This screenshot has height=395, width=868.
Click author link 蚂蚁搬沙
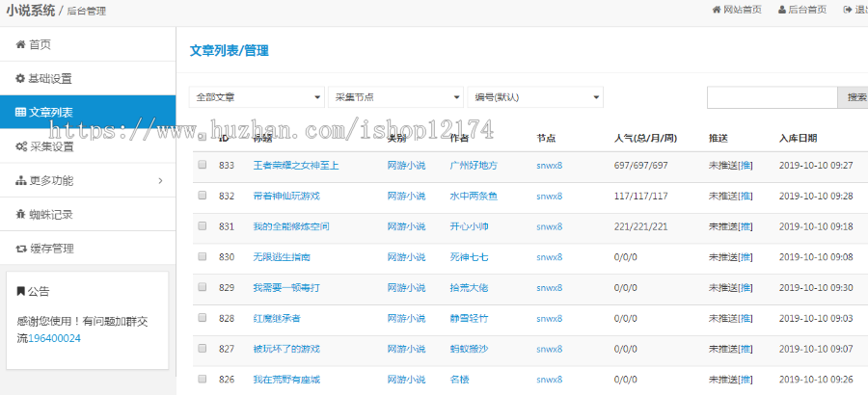pyautogui.click(x=469, y=349)
